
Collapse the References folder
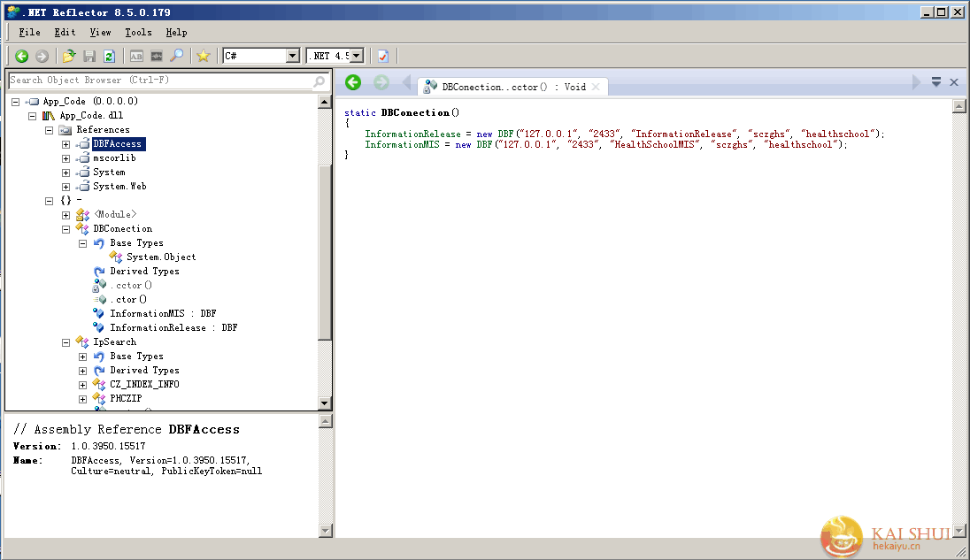point(50,130)
